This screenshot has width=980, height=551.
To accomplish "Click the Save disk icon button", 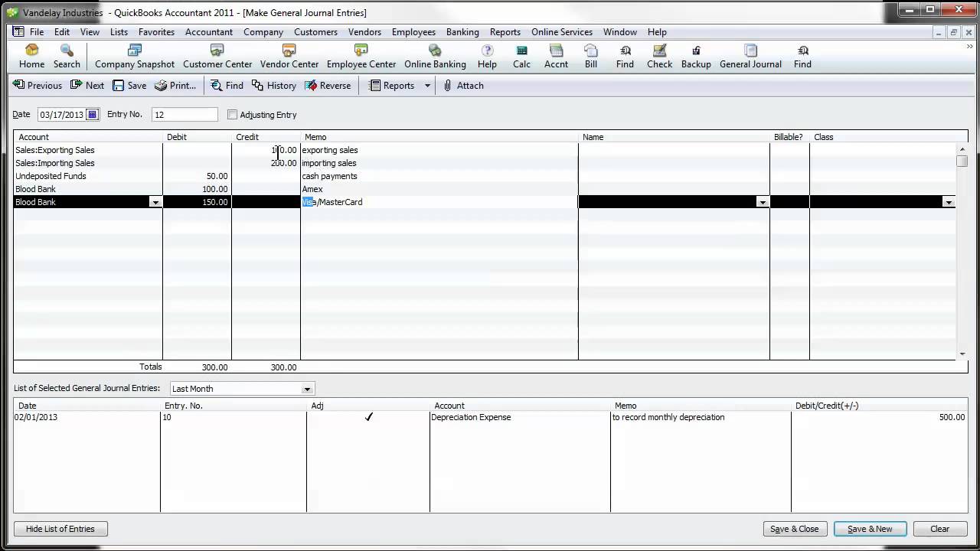I will pyautogui.click(x=129, y=86).
